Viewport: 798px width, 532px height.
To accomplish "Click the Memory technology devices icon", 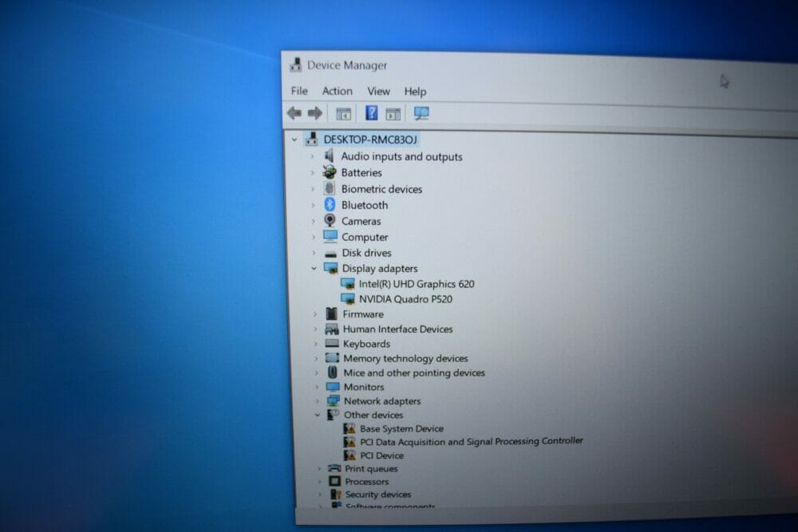I will pyautogui.click(x=332, y=357).
